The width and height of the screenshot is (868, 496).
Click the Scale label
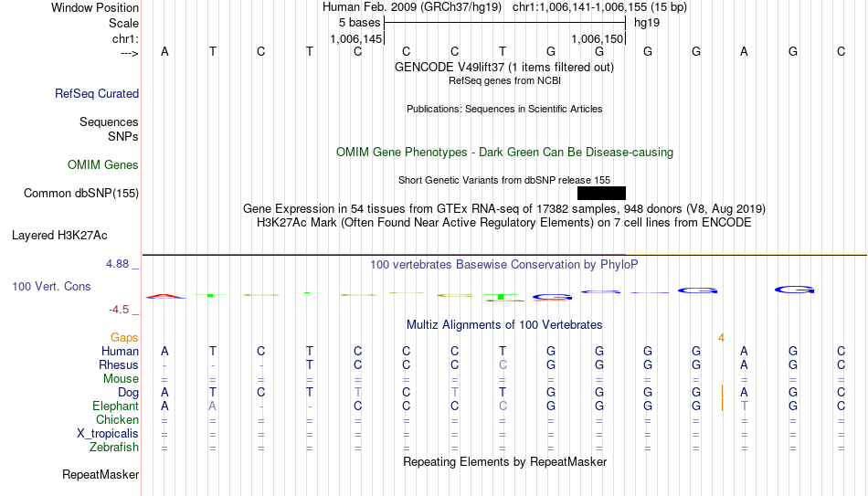123,23
